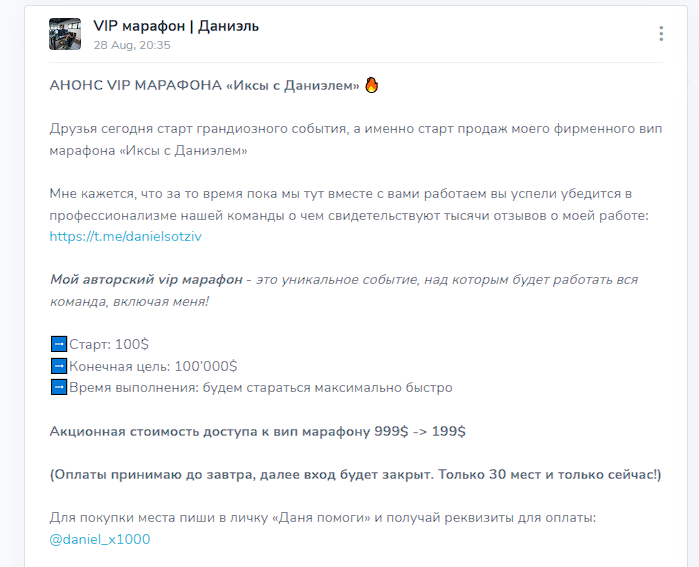This screenshot has height=567, width=699.
Task: Click the arrow emoji beside Время выполнения
Action: (59, 387)
